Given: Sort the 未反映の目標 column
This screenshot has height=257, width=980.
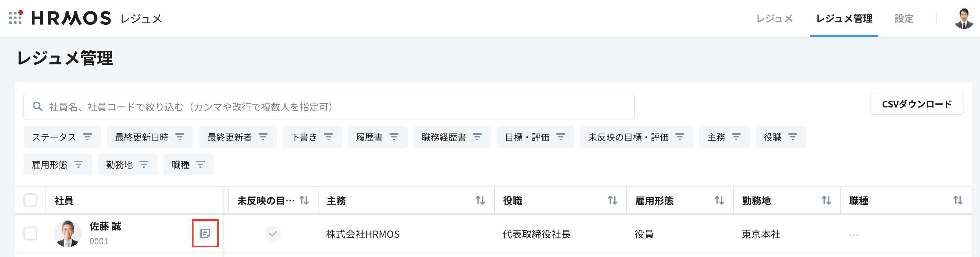Looking at the screenshot, I should click(x=304, y=200).
